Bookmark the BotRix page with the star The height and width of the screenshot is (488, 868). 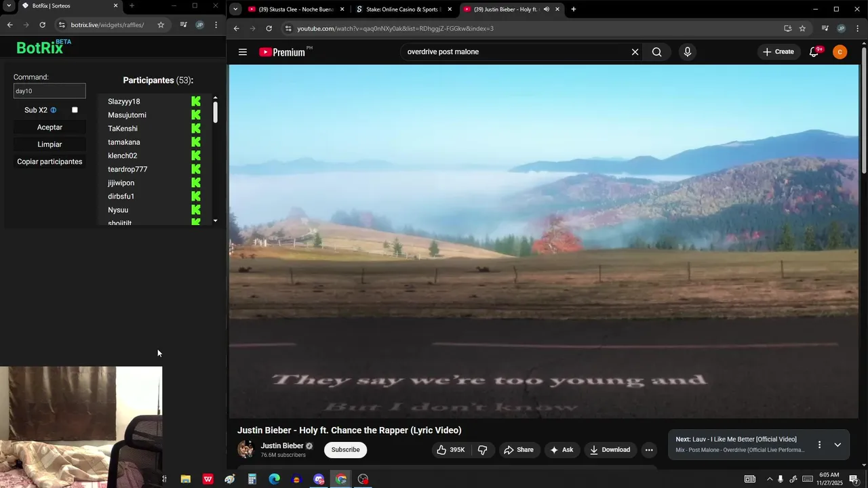point(161,25)
